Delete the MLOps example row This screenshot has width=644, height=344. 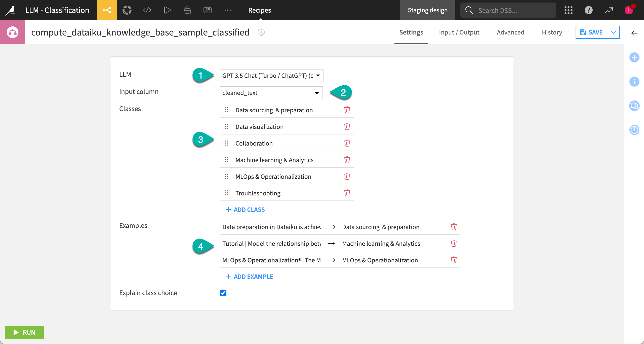[454, 260]
